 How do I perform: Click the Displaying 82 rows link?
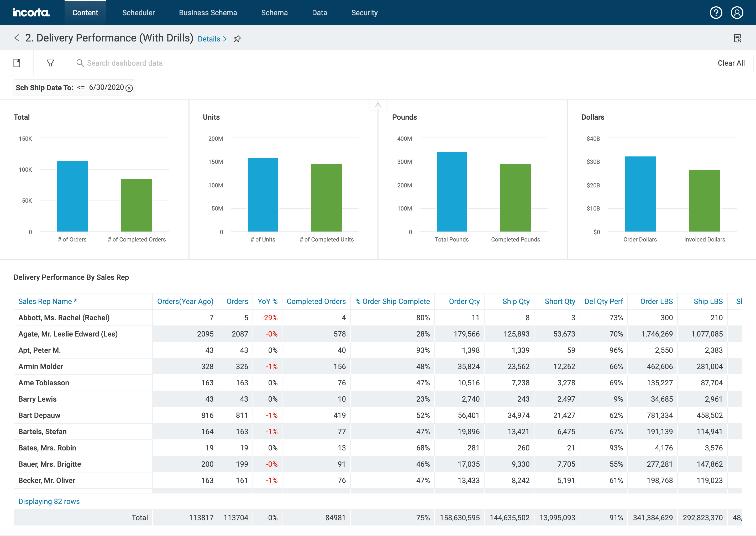[49, 501]
